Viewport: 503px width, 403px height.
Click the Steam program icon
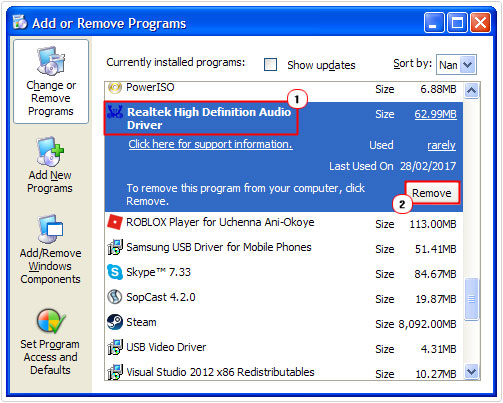click(x=115, y=322)
